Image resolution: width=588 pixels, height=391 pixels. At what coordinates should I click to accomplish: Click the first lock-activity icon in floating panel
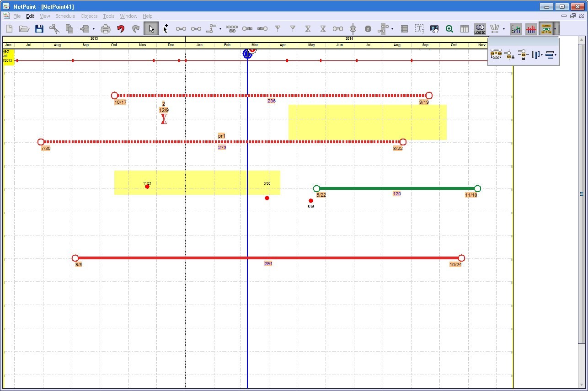coord(510,55)
